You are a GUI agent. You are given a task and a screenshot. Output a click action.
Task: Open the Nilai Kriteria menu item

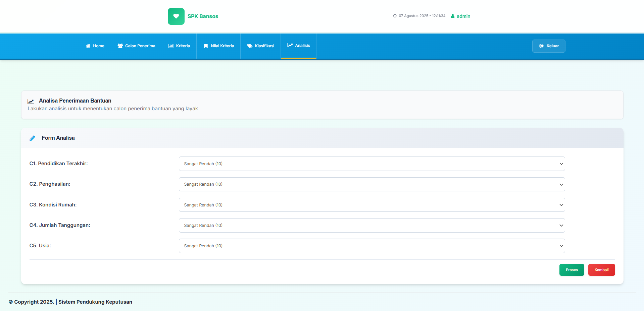pyautogui.click(x=218, y=46)
